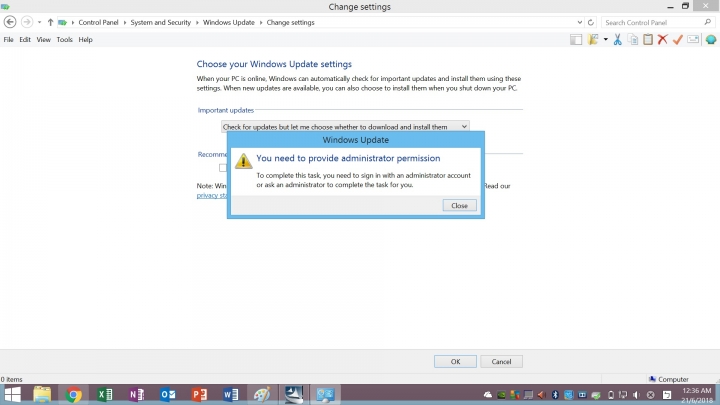Open the Important updates dropdown
This screenshot has width=720, height=405.
[345, 126]
